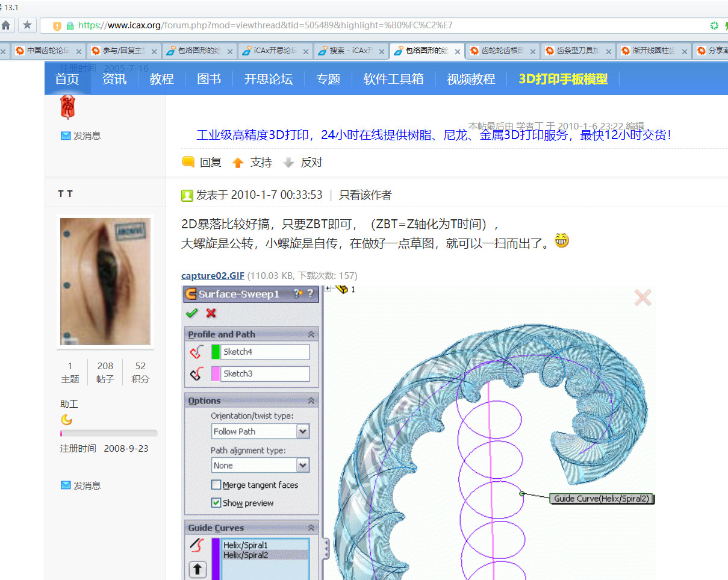Go to 开思论坛 in the nav bar
Screen dimensions: 728x580
268,79
